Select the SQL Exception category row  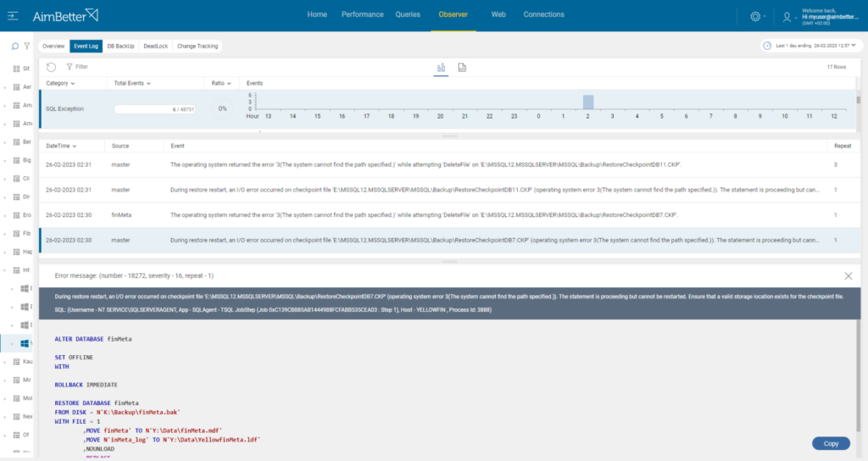click(448, 109)
